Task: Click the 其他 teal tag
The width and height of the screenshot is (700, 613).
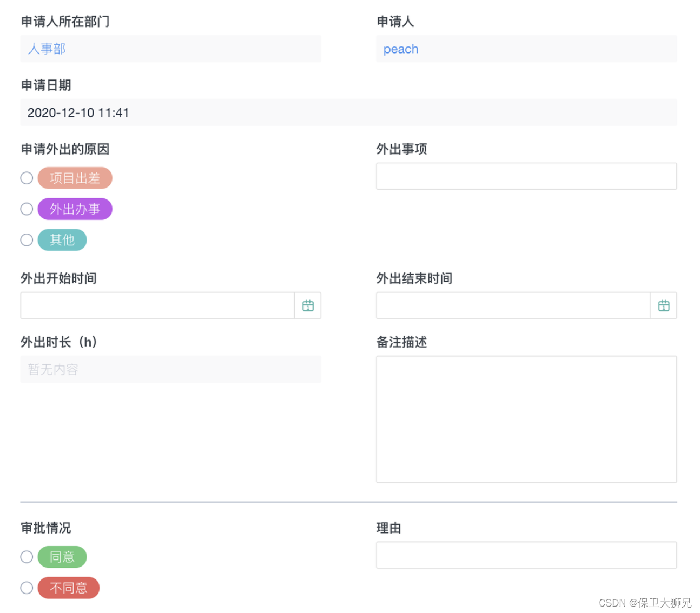Action: click(62, 240)
